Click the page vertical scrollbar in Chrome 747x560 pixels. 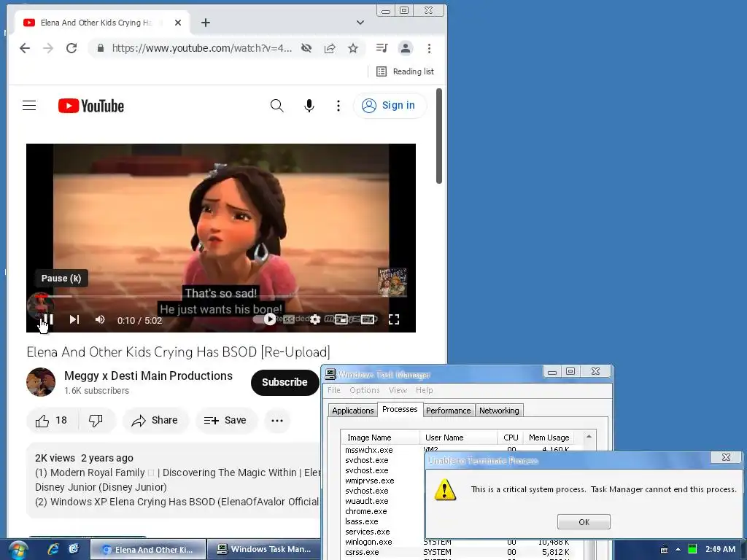coord(438,136)
